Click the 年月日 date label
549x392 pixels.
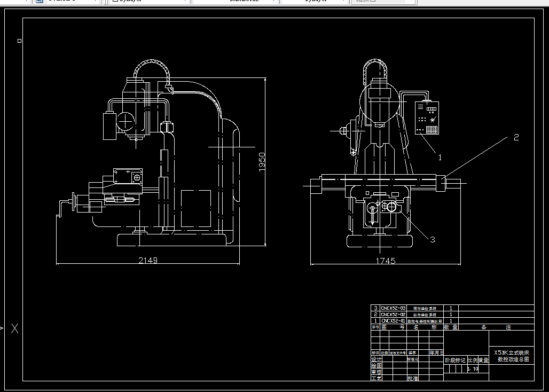coord(436,353)
